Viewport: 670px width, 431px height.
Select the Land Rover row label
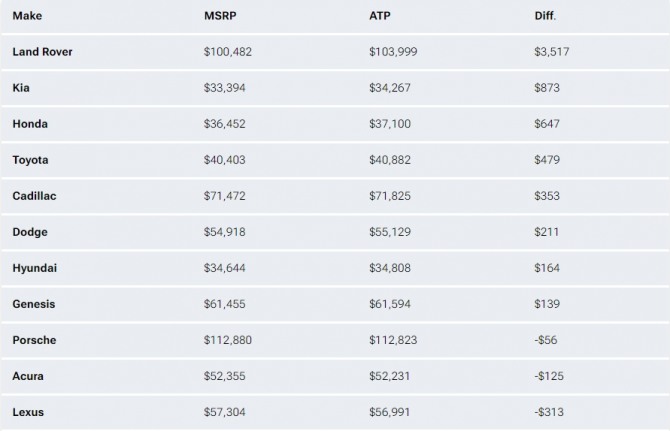point(42,52)
